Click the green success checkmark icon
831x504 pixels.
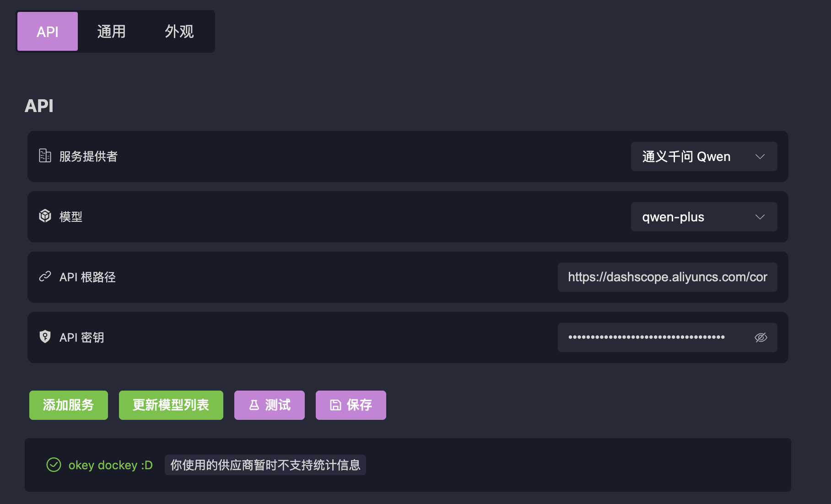point(54,465)
